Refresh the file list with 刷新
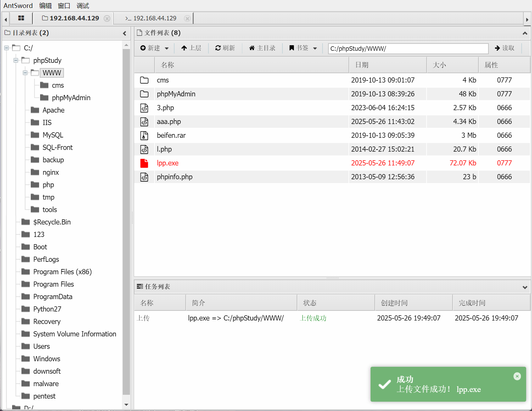This screenshot has width=532, height=411. point(225,48)
